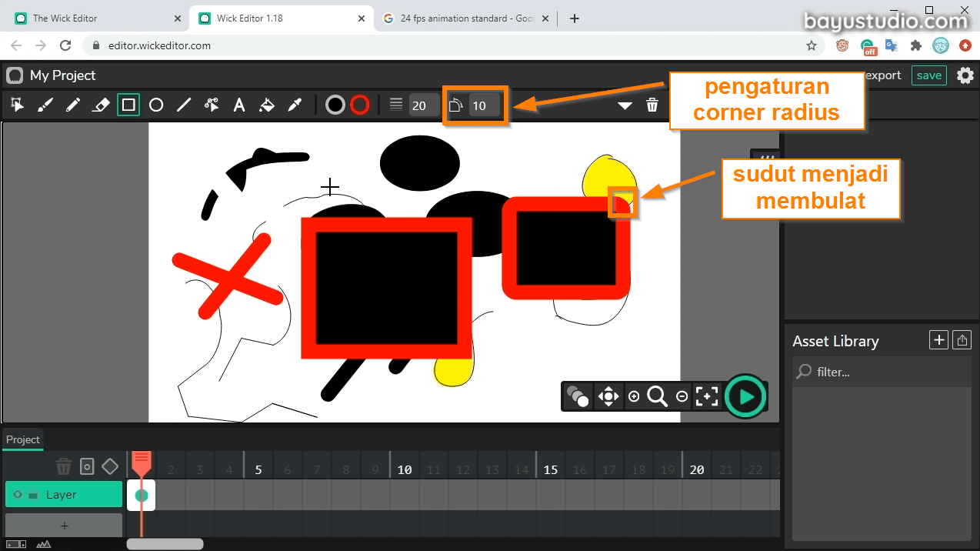Click the Project tab above the timeline
The width and height of the screenshot is (980, 551).
click(x=22, y=439)
